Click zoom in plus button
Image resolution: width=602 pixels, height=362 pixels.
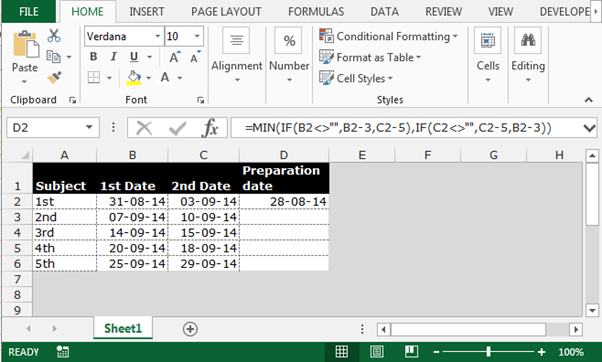pos(542,352)
